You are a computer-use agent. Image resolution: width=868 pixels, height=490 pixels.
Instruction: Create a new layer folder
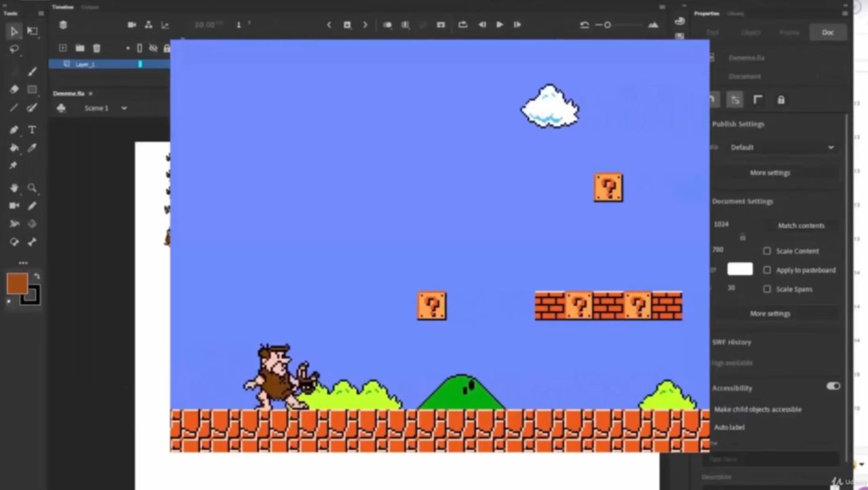click(79, 48)
